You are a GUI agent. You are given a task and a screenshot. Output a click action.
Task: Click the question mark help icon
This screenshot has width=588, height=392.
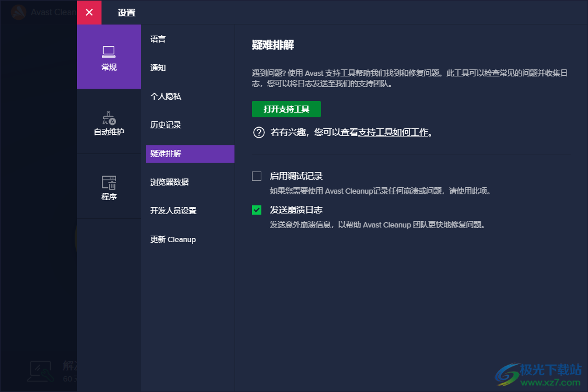(x=259, y=132)
